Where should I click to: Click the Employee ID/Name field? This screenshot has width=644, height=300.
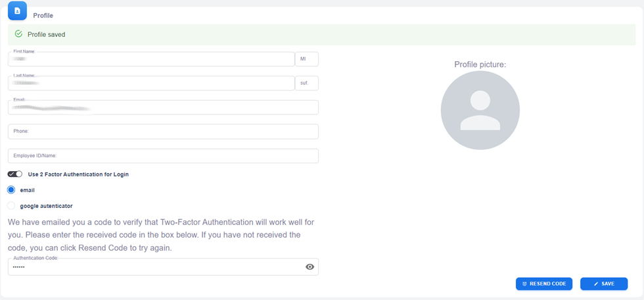(x=163, y=156)
